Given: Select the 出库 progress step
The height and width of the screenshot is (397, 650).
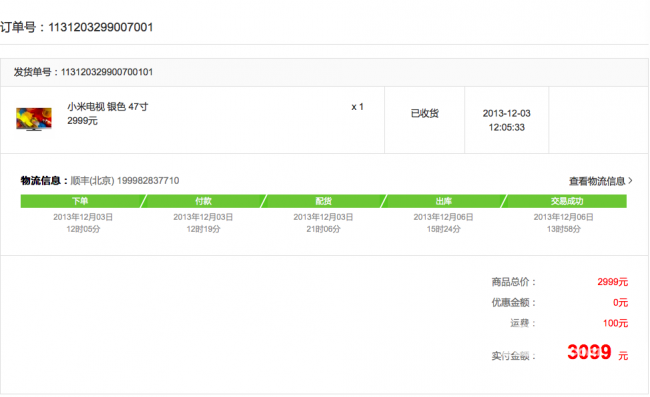Looking at the screenshot, I should pyautogui.click(x=444, y=201).
